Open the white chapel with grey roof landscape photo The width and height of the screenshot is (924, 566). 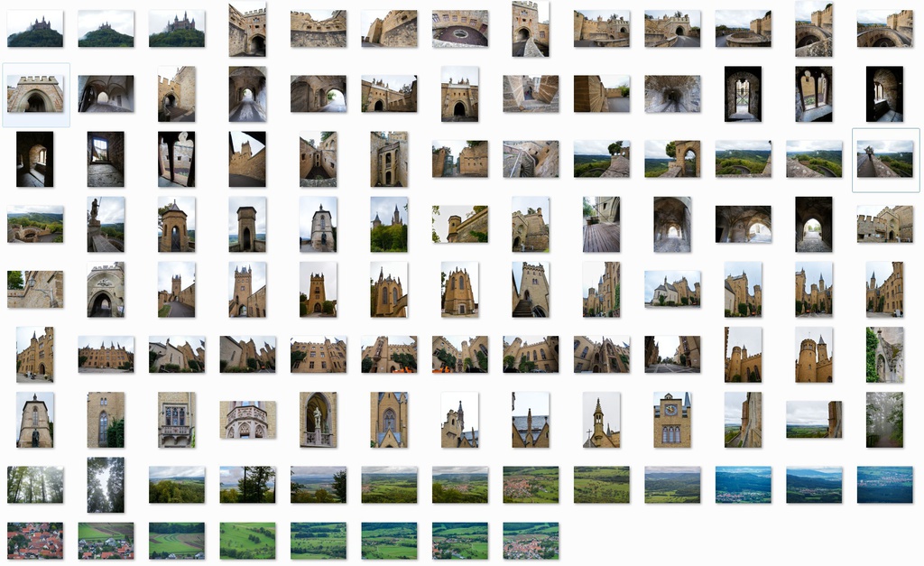(x=671, y=289)
